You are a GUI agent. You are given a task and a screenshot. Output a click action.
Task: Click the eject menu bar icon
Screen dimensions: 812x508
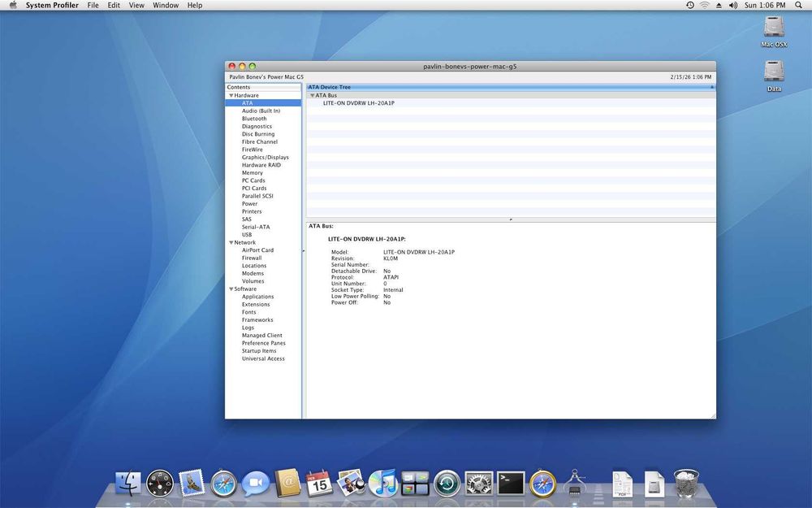719,5
